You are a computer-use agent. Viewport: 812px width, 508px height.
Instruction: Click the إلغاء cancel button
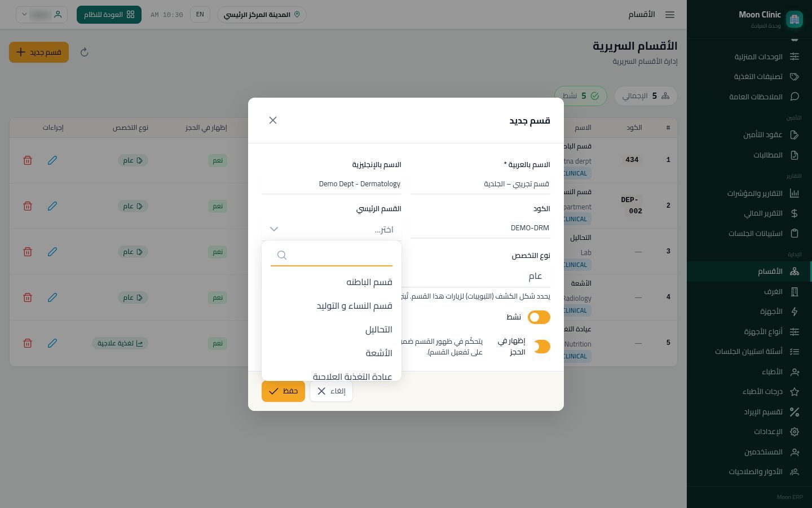pos(331,391)
